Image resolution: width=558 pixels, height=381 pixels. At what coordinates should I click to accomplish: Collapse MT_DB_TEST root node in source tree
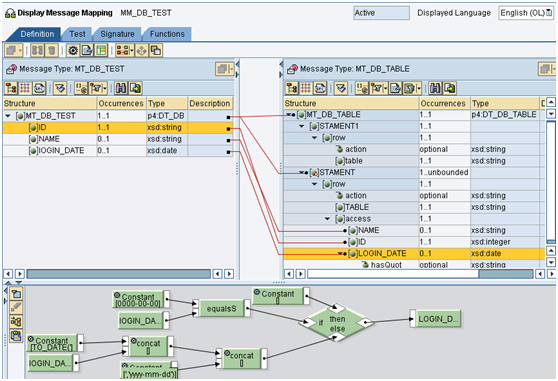pyautogui.click(x=8, y=116)
